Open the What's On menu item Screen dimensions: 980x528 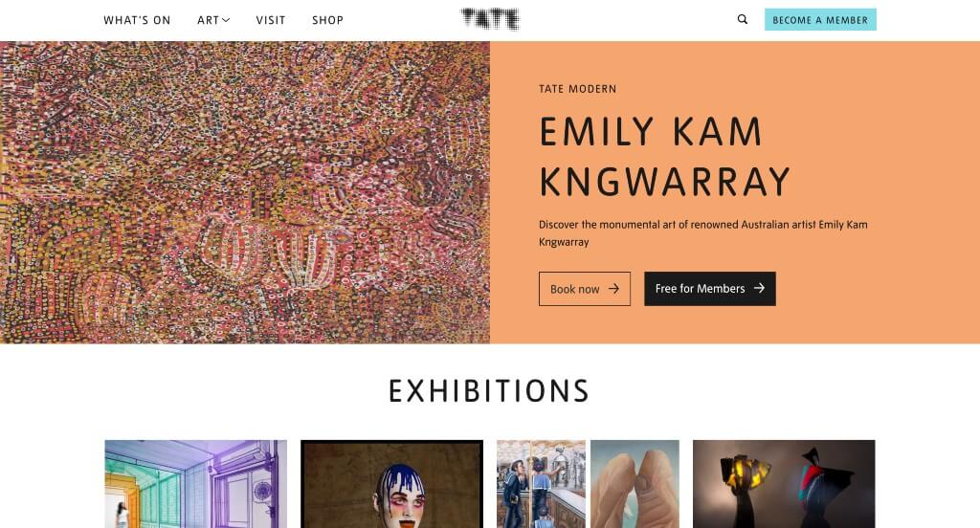click(x=137, y=20)
